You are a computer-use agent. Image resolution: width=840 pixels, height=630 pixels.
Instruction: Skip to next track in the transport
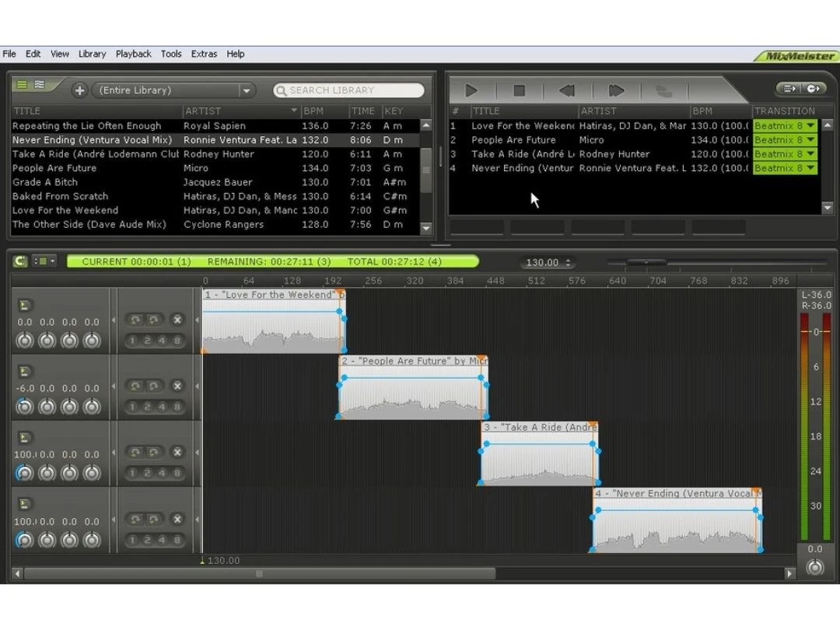pos(615,90)
